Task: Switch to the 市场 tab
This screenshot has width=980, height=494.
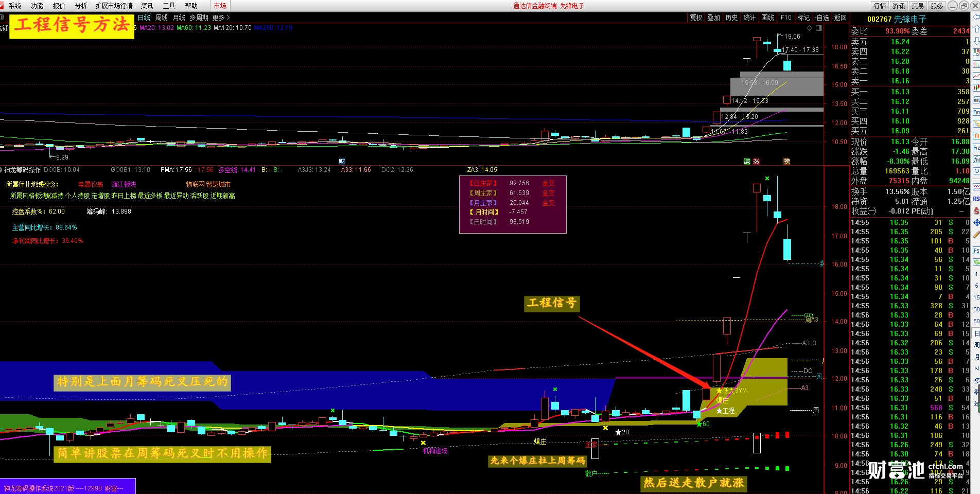Action: [x=220, y=6]
